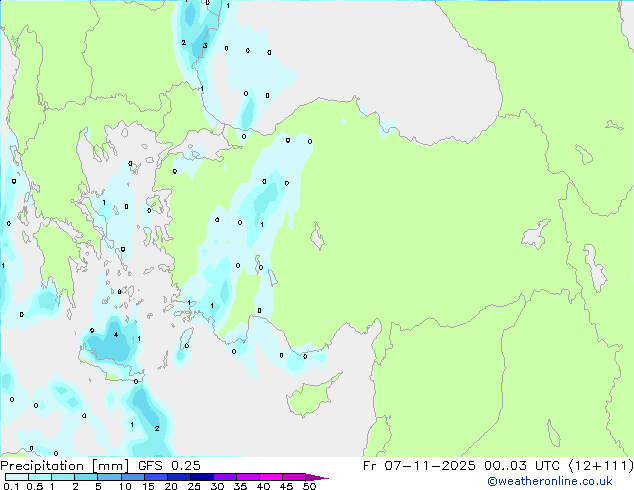The image size is (634, 490).
Task: Click the legend scale label "35"
Action: 240,486
